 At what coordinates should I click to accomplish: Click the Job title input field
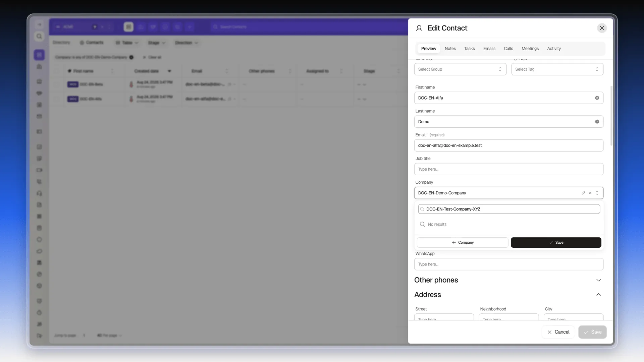pyautogui.click(x=508, y=169)
